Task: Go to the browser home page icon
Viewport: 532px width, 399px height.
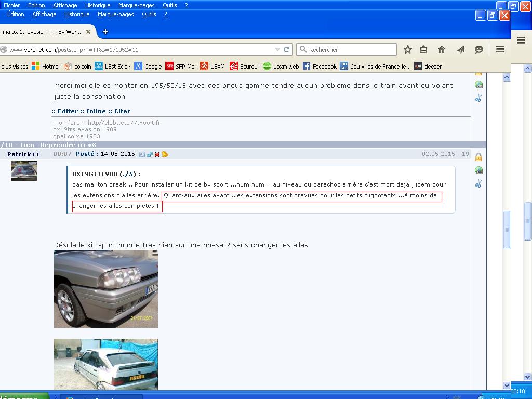Action: click(x=442, y=49)
